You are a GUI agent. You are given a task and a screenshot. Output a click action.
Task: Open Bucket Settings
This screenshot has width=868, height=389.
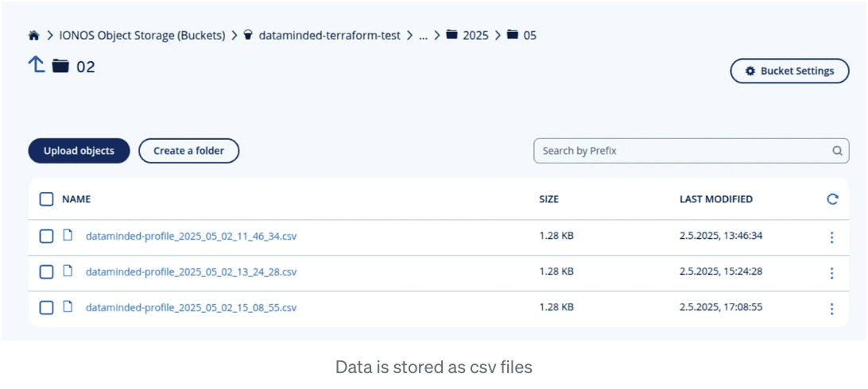point(789,71)
